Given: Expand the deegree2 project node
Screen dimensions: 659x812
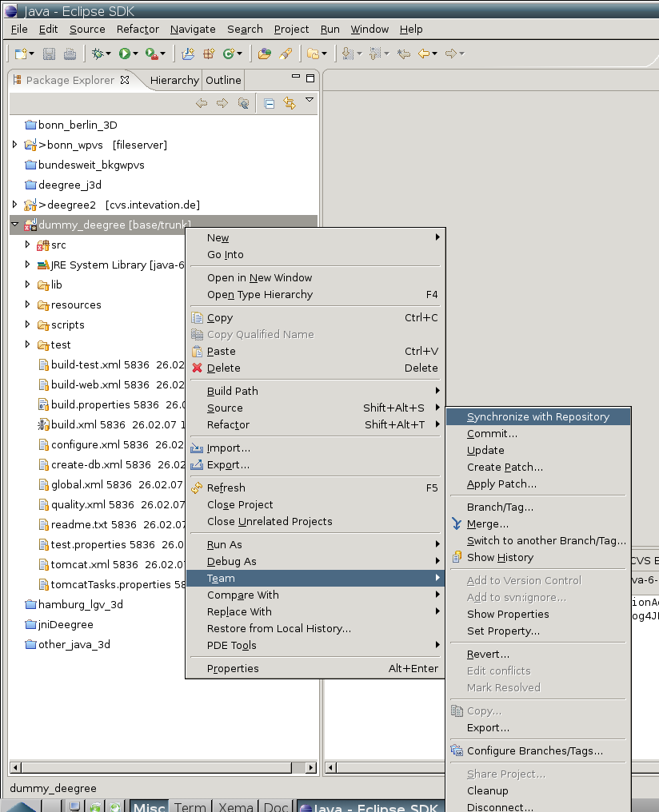Looking at the screenshot, I should 14,205.
